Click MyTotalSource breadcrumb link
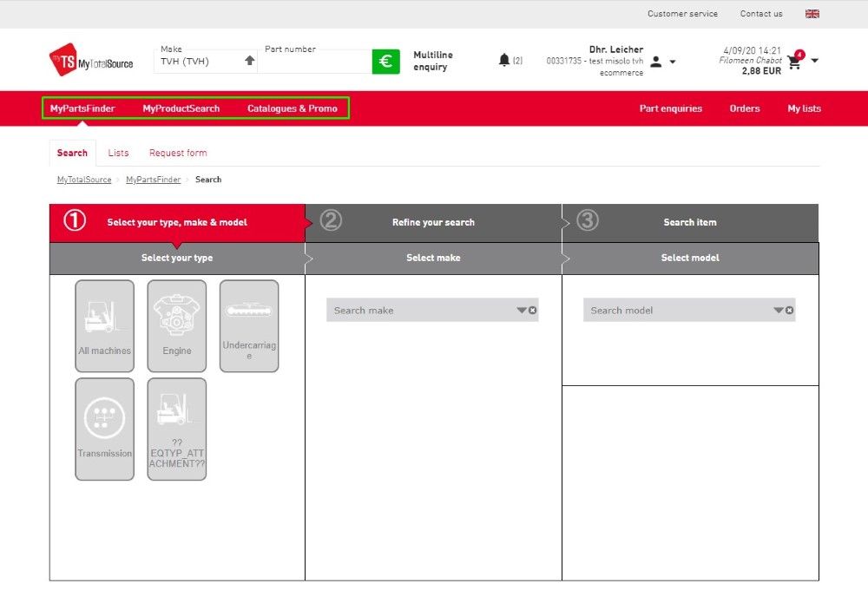The height and width of the screenshot is (590, 868). tap(84, 180)
